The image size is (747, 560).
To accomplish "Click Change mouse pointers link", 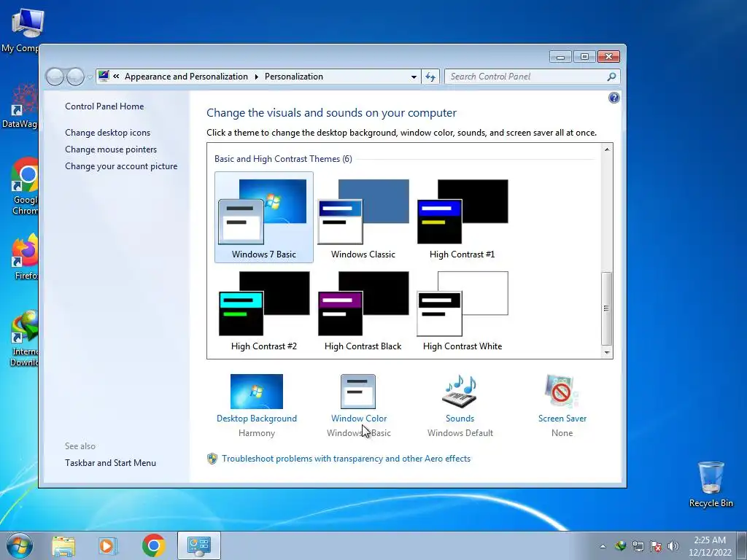I will point(111,149).
